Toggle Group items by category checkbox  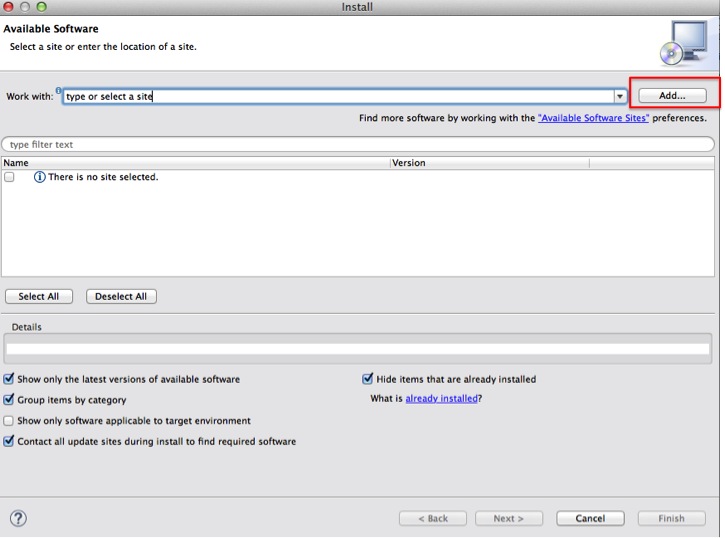coord(9,400)
